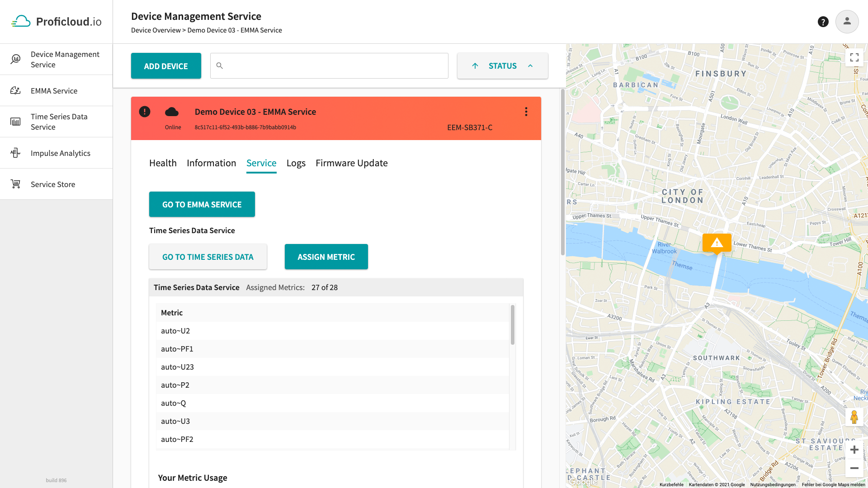Select the EMMA Service icon in sidebar
The image size is (868, 488).
point(15,90)
